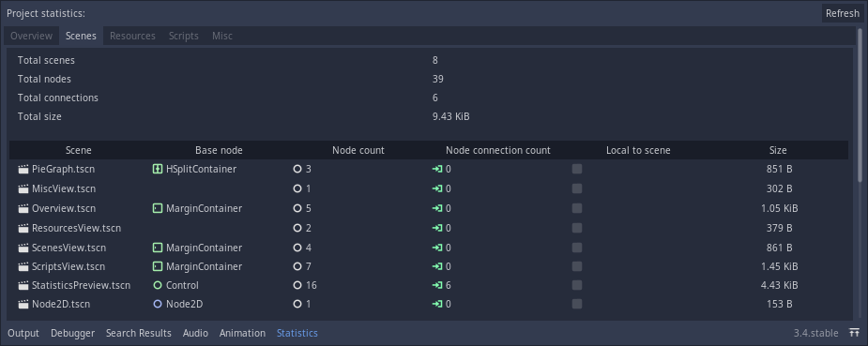Click the Node2D.tscn scene file icon
Screen dimensions: 868x346
(23, 305)
